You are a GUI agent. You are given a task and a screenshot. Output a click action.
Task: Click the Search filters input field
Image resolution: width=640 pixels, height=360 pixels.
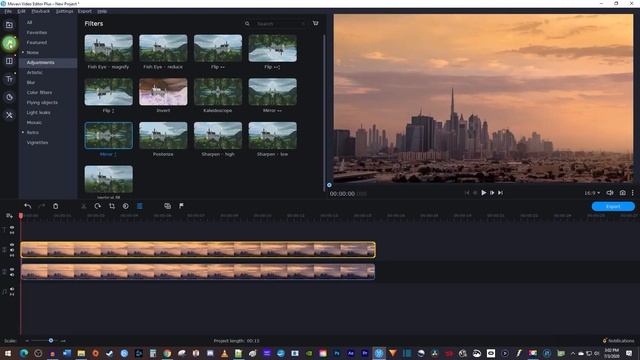point(280,24)
